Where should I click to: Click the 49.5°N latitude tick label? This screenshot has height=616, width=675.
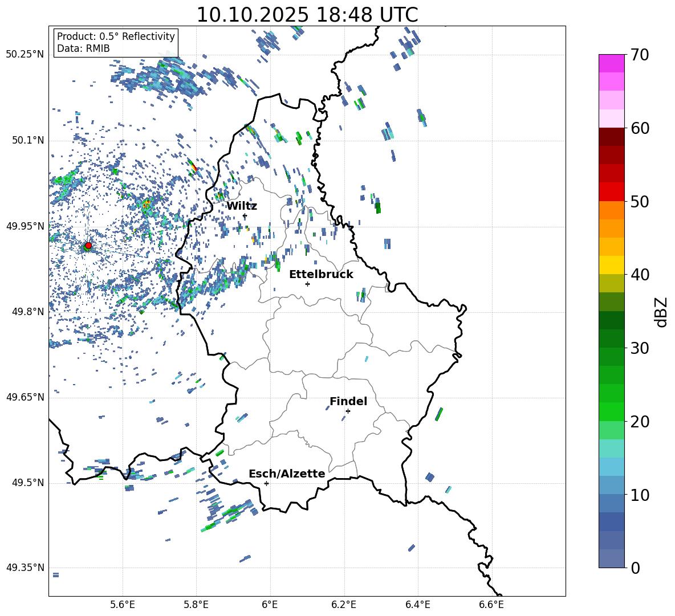coord(25,483)
